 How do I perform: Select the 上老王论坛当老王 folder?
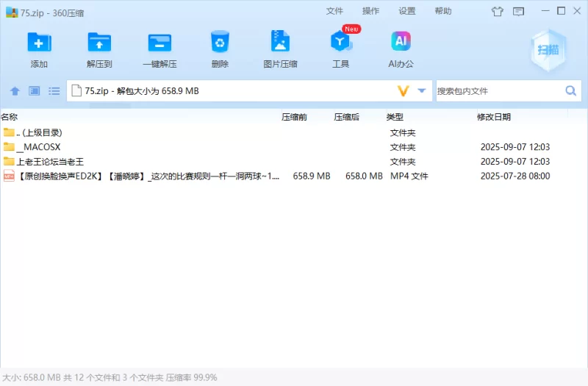pyautogui.click(x=294, y=161)
